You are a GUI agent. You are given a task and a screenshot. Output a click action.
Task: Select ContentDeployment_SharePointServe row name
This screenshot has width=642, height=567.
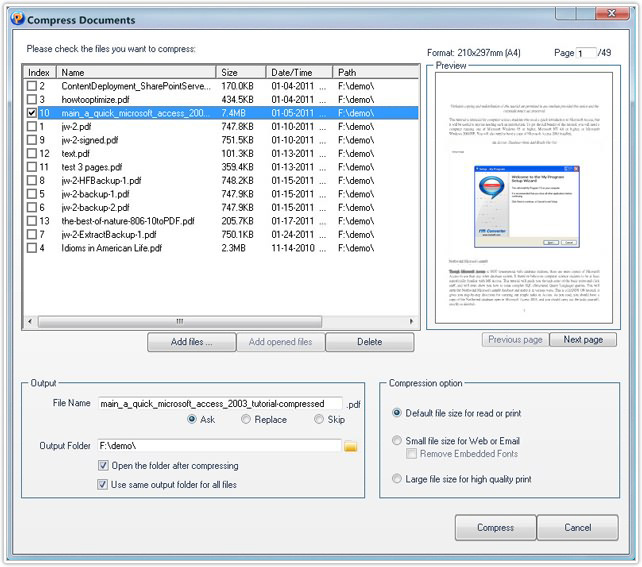coord(136,86)
